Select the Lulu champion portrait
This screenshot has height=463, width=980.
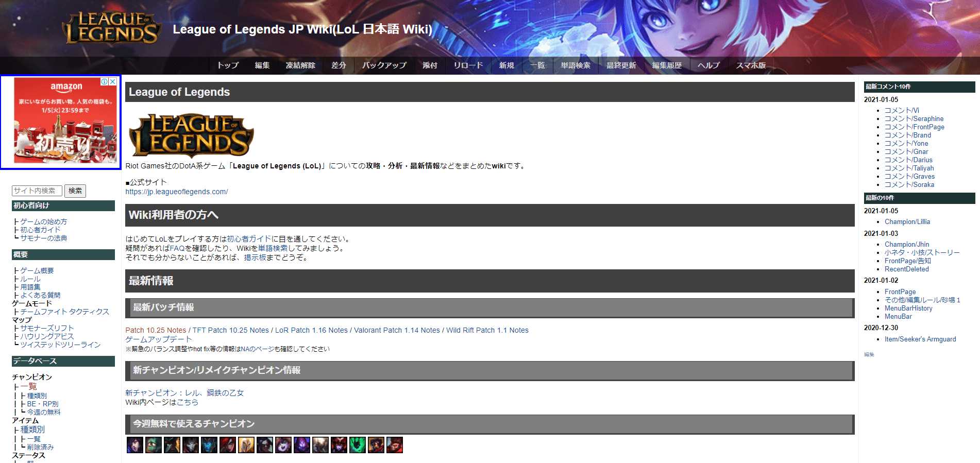click(x=283, y=445)
